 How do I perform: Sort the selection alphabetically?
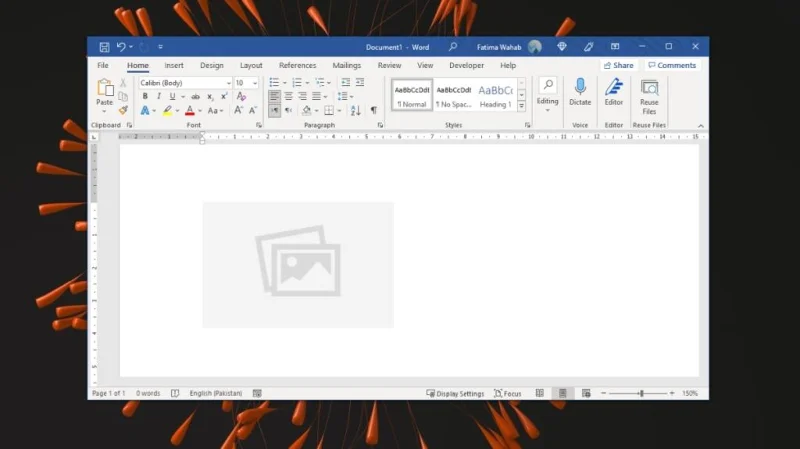[356, 110]
